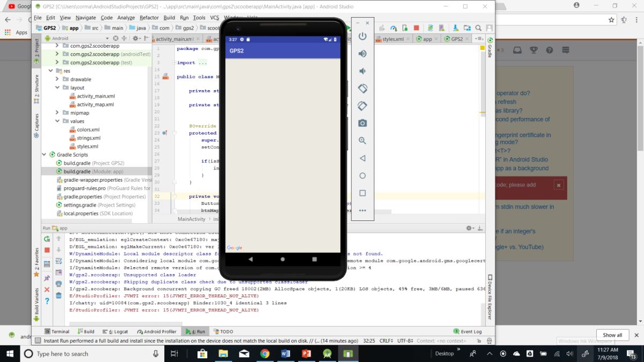Rotate the emulator left
Viewport: 644px width, 362px height.
(363, 88)
